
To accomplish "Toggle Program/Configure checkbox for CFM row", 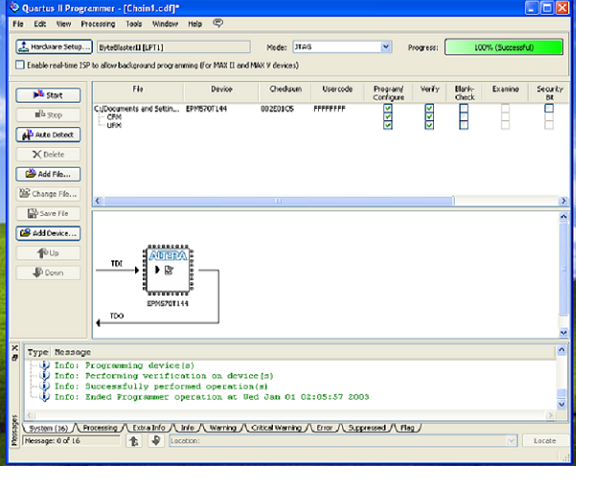I will 387,116.
